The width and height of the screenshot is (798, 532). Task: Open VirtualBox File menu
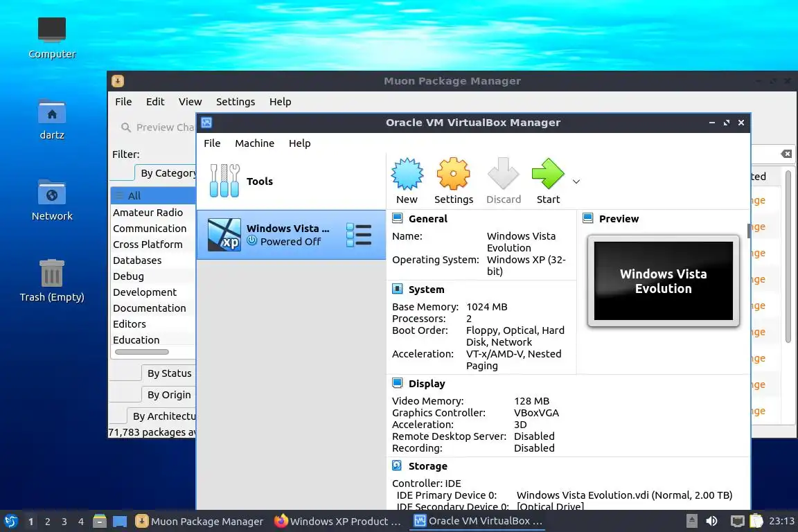[x=212, y=143]
